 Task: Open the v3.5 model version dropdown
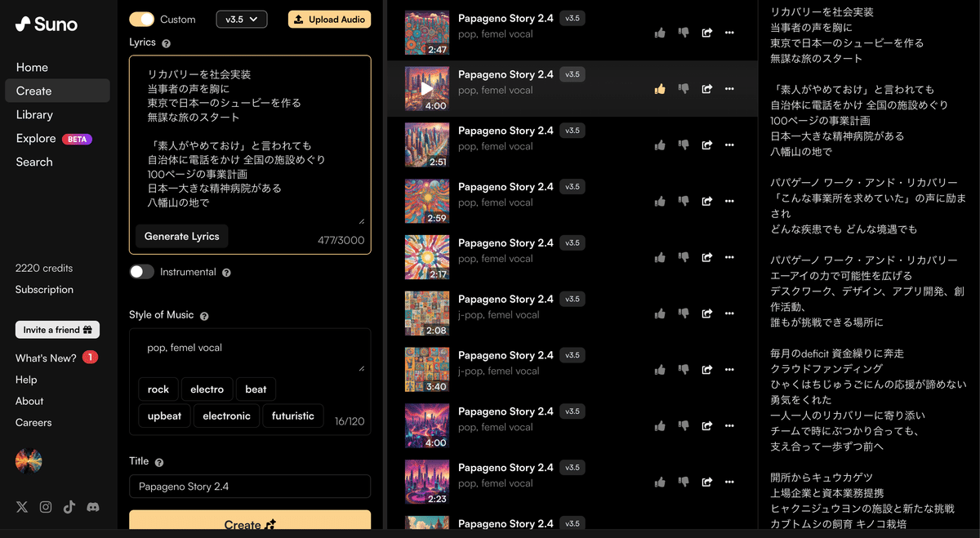[242, 19]
